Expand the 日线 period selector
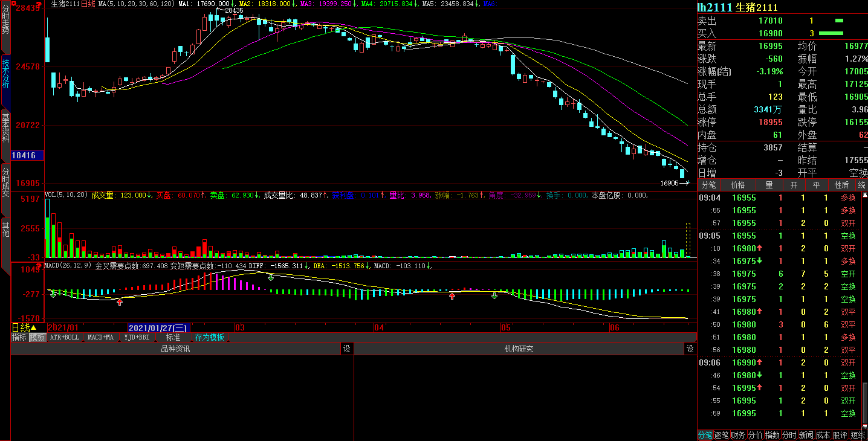868x441 pixels. (x=24, y=327)
